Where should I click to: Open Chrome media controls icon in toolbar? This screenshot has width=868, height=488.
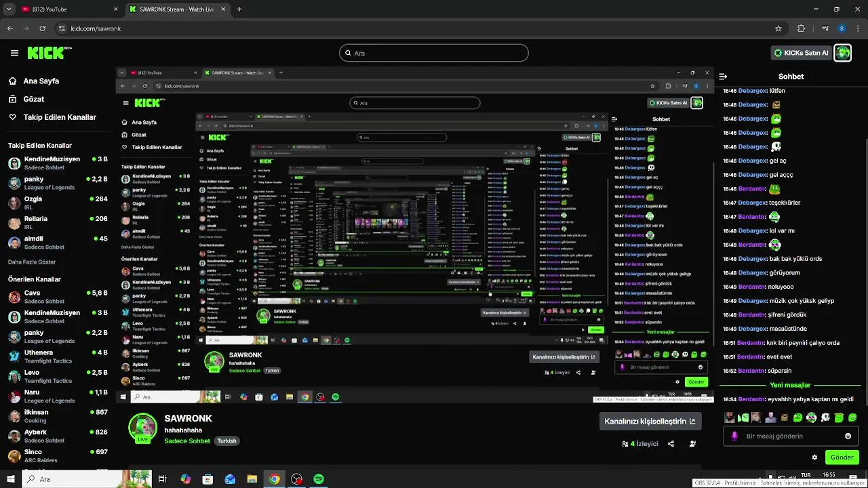click(x=825, y=28)
